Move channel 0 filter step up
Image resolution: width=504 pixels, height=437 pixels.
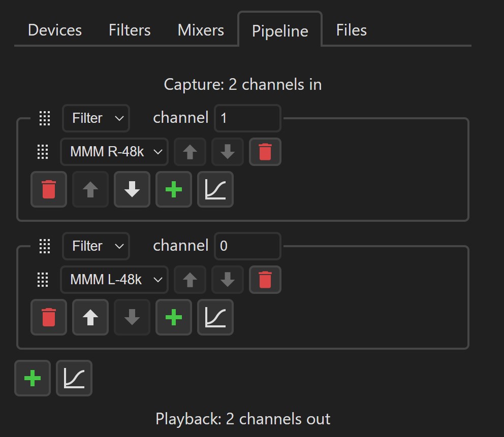(90, 317)
